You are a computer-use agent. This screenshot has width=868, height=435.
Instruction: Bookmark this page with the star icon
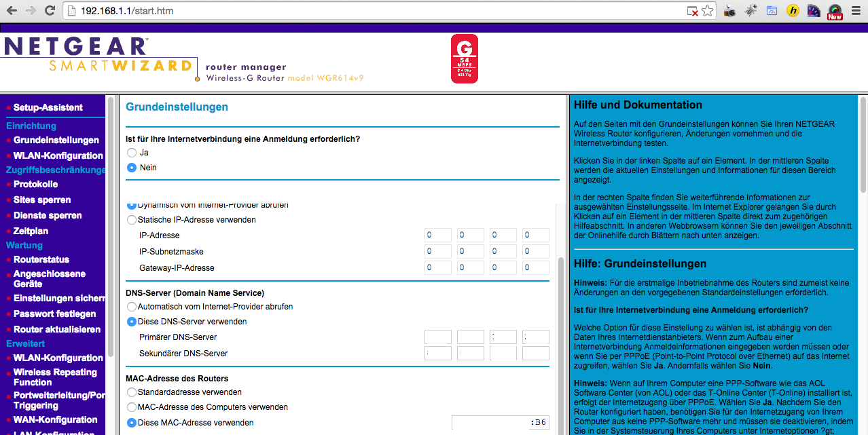(x=707, y=11)
